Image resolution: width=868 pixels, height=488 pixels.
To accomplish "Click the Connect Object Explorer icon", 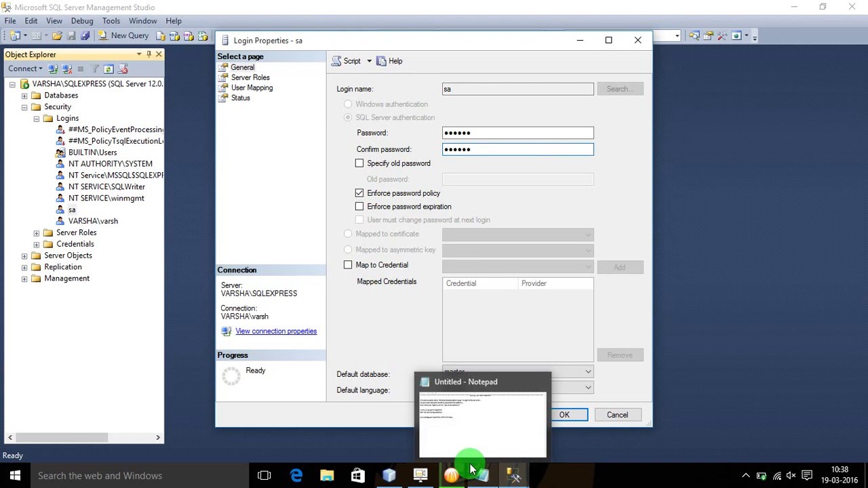I will click(53, 68).
